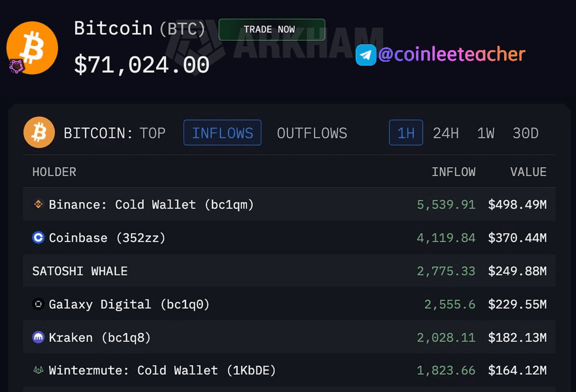Viewport: 576px width, 392px height.
Task: Click the Telegram icon
Action: pos(366,55)
